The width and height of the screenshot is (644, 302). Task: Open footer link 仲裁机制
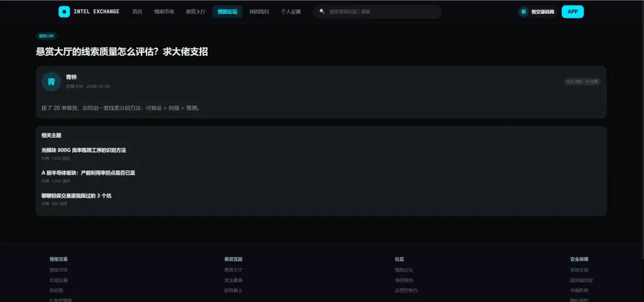(x=579, y=291)
